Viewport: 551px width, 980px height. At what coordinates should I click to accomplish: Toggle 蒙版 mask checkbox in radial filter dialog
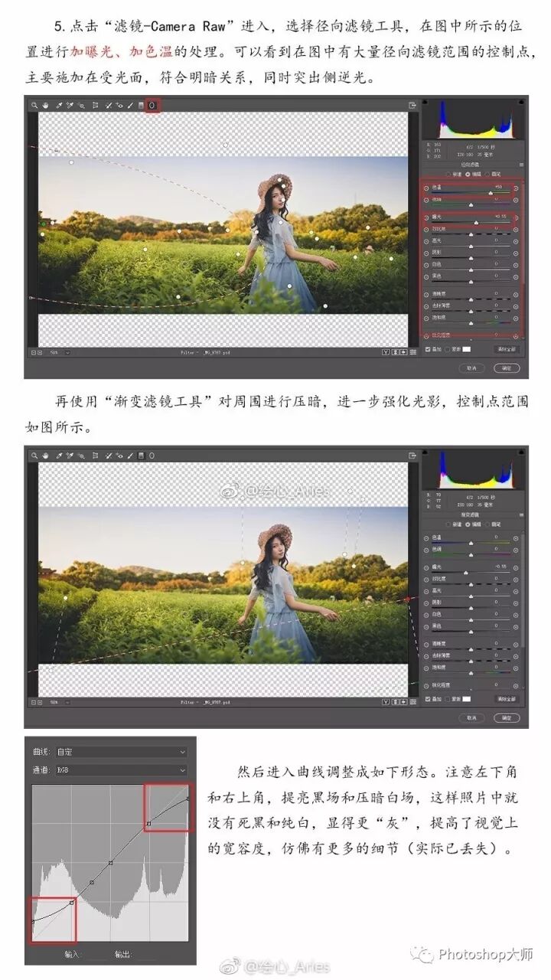[448, 349]
